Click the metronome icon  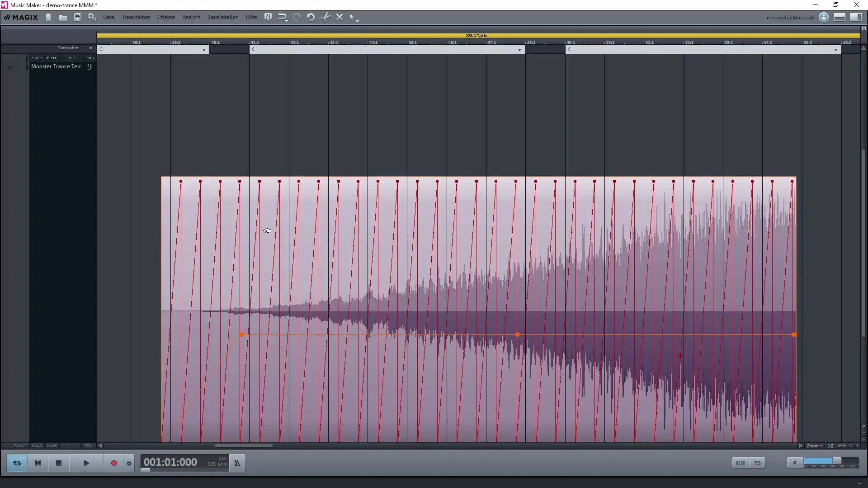pos(237,463)
